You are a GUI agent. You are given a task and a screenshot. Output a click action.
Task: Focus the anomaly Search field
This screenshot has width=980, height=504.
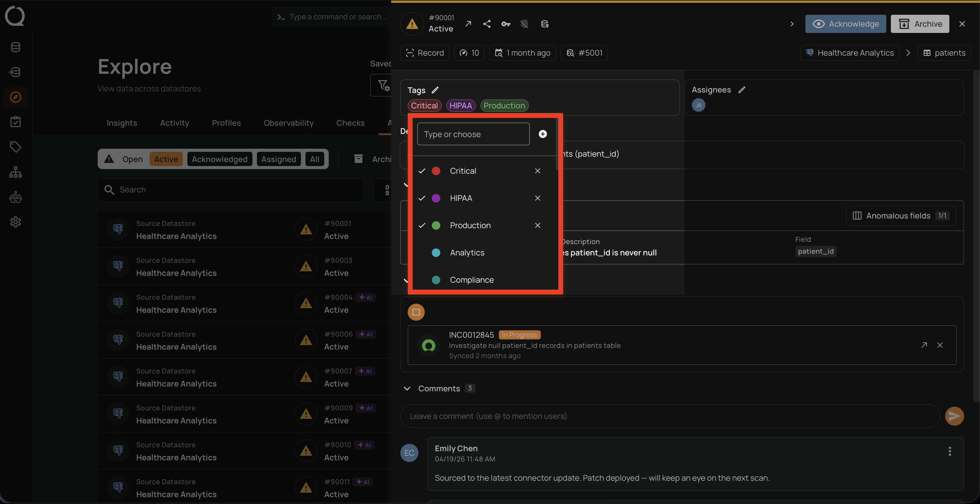231,190
